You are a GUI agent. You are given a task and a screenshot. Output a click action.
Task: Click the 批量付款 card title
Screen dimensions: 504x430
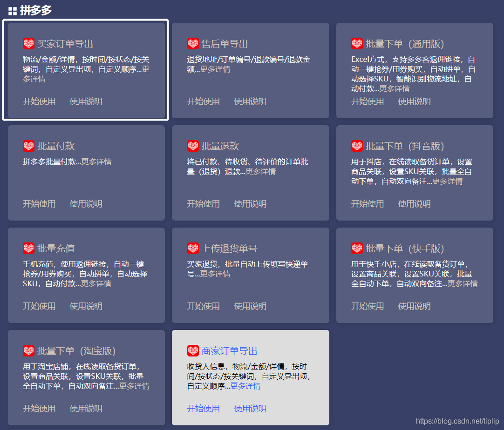click(56, 146)
